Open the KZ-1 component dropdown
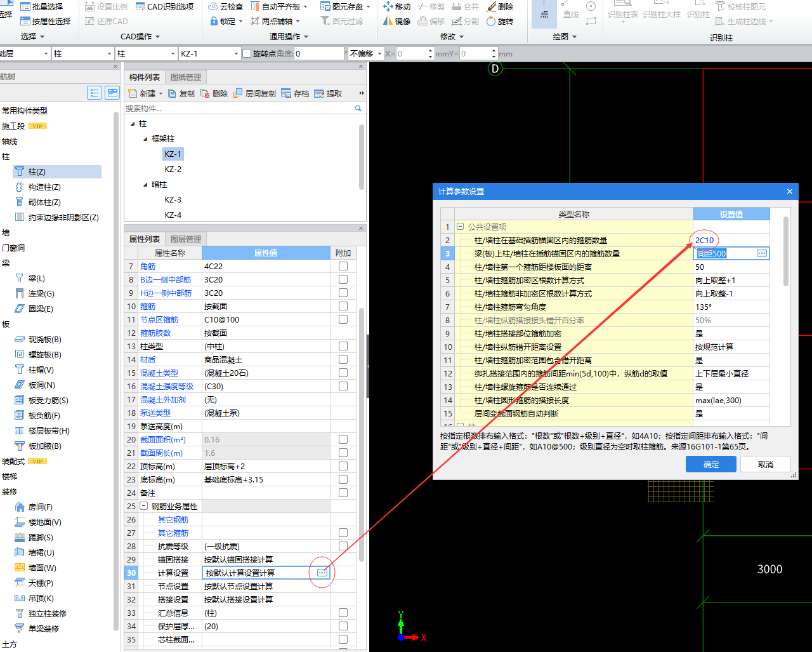 [x=236, y=54]
